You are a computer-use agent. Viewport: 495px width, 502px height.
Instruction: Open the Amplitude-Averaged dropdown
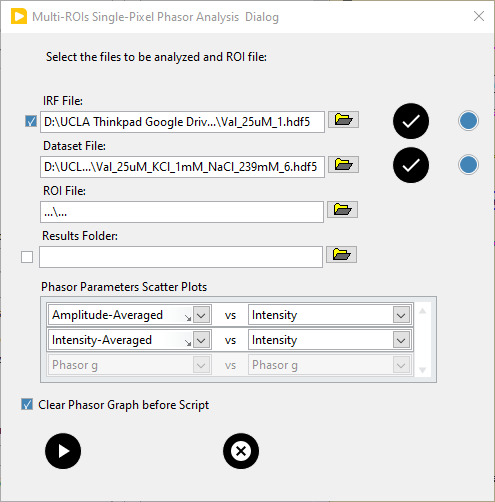[x=201, y=315]
